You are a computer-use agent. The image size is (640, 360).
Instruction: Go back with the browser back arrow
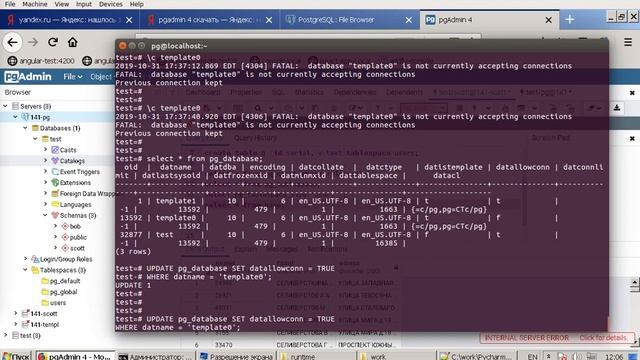pos(13,42)
